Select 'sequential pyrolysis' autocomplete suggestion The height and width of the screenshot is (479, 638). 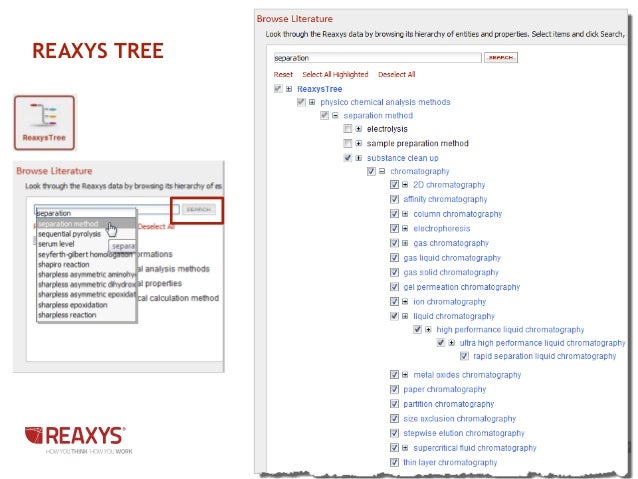coord(86,234)
